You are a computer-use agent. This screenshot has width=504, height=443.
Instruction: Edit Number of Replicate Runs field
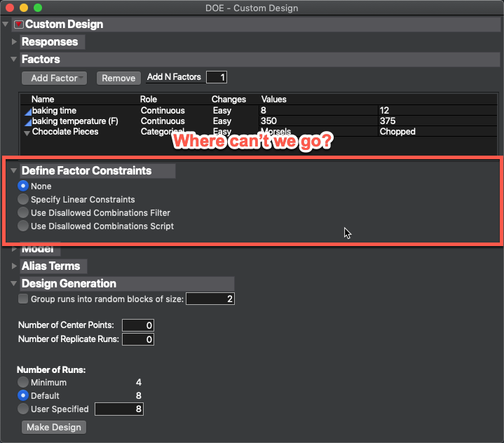138,339
